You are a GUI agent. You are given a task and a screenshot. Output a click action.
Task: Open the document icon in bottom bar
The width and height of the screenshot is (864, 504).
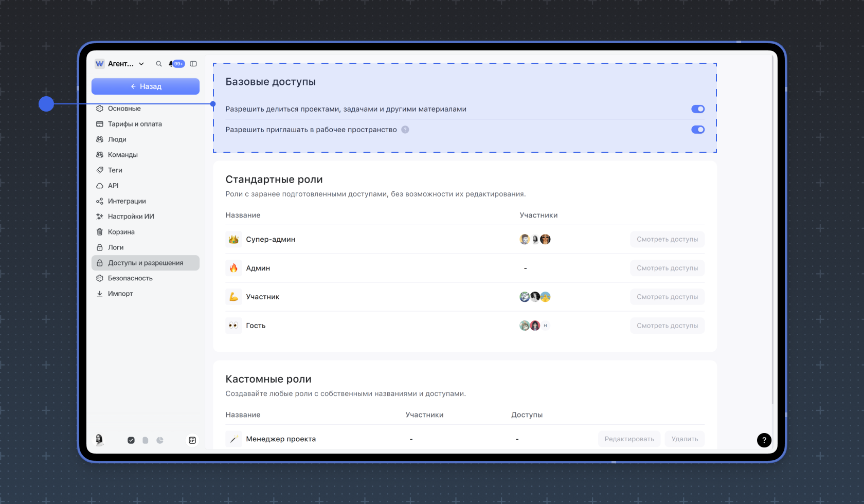pyautogui.click(x=146, y=440)
